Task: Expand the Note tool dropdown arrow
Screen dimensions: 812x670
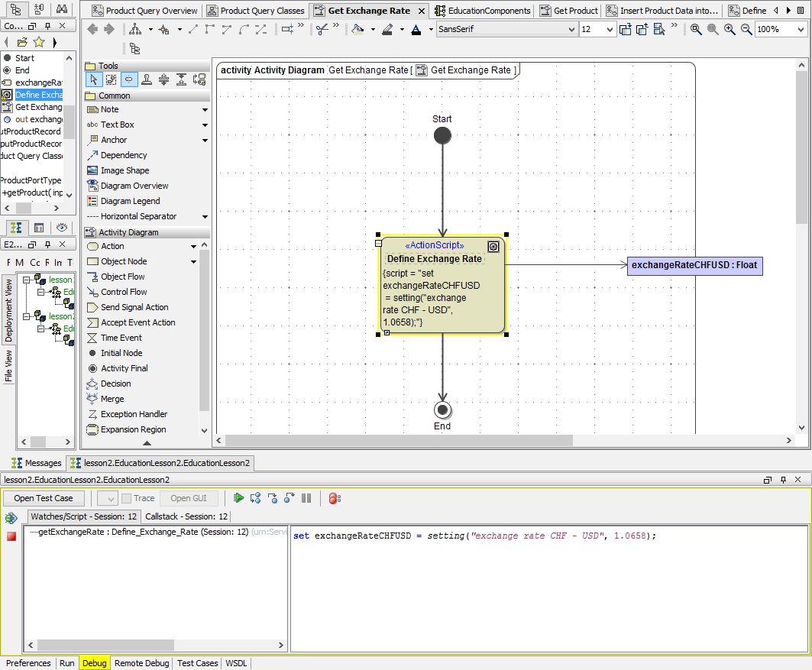Action: [205, 110]
